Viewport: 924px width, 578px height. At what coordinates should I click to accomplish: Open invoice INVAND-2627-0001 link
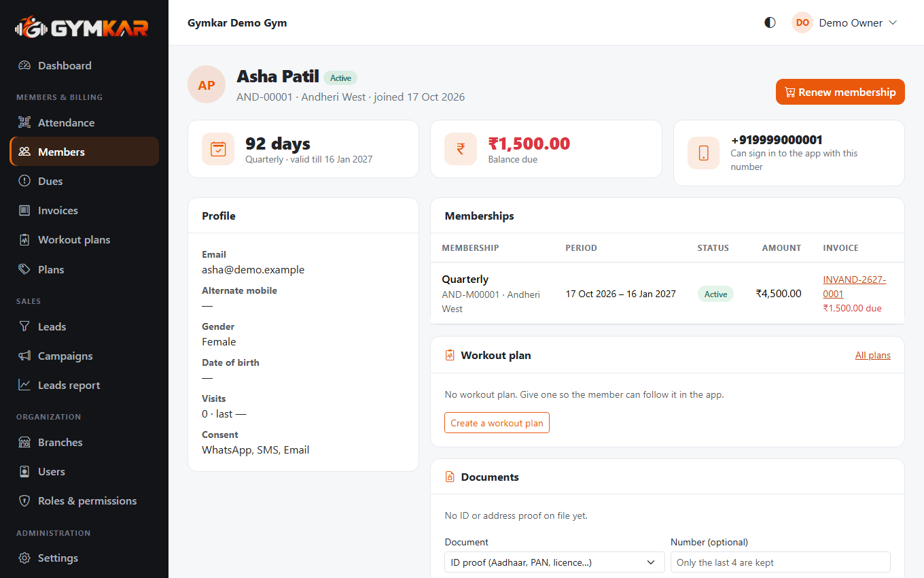click(x=855, y=287)
